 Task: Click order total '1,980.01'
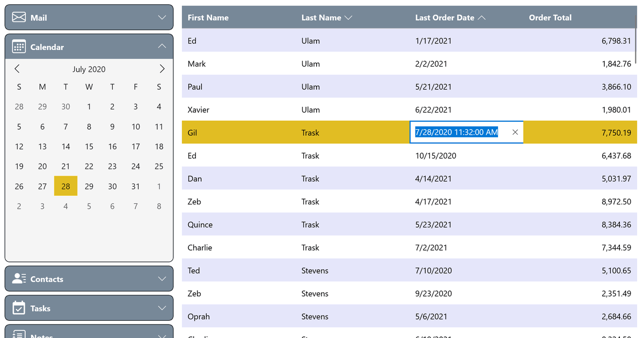pyautogui.click(x=616, y=109)
